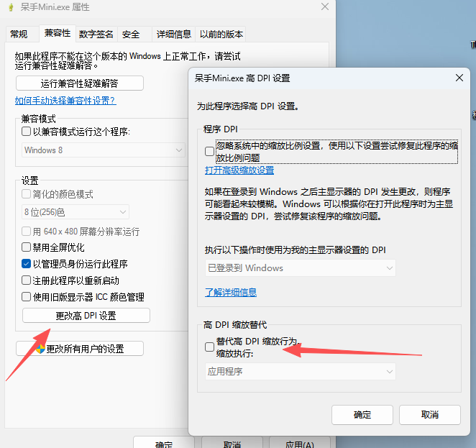Viewport: 476px width, 448px height.
Task: Click 运行兼容性疑难解答 button
Action: click(x=80, y=83)
